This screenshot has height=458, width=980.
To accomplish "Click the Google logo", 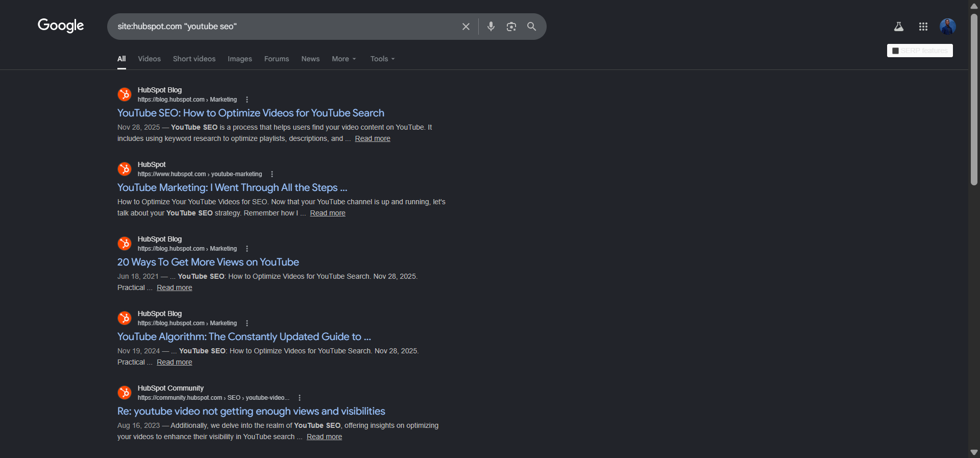I will (61, 26).
